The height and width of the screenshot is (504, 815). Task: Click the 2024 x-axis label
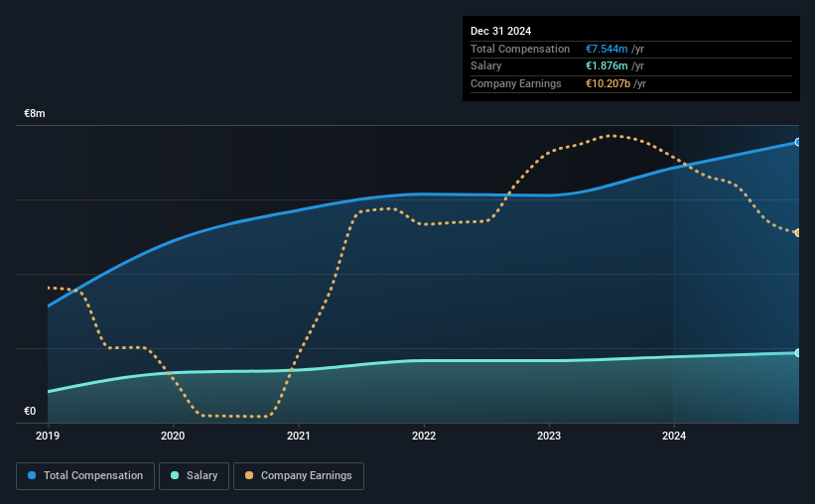(674, 436)
